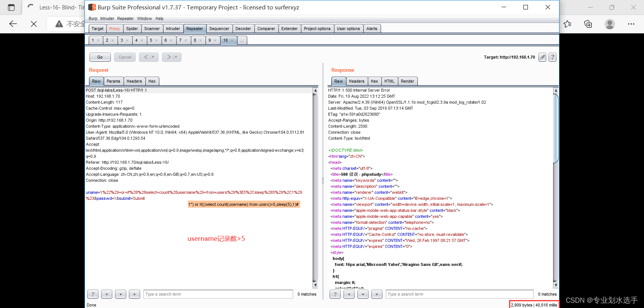Click the response search help question-mark button
Viewport: 644px width, 308px height.
coord(335,294)
